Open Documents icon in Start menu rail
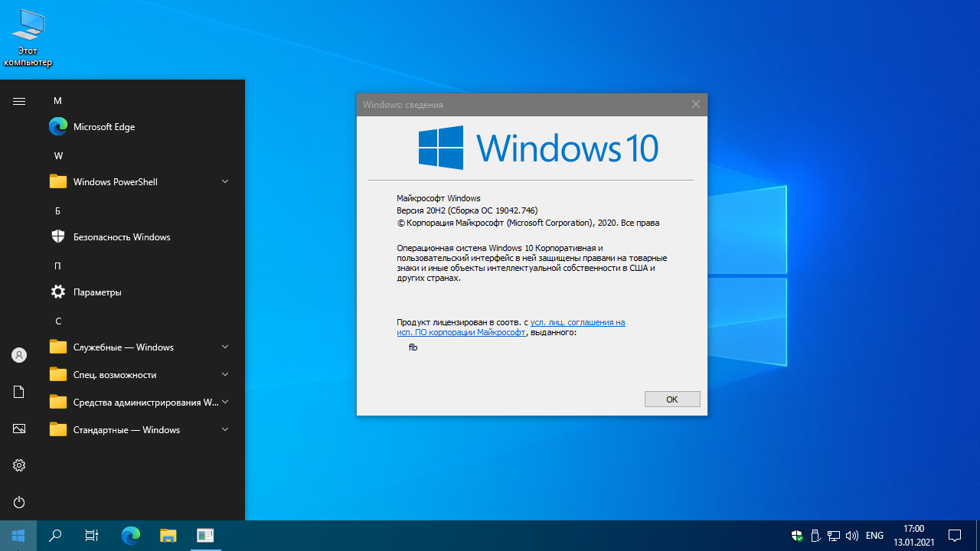Viewport: 980px width, 551px height. 19,392
